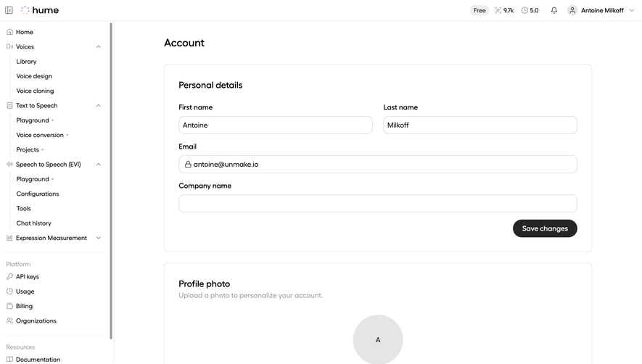Click 'Upload a photo to personalize your account.'
The height and width of the screenshot is (364, 642).
[x=250, y=295]
